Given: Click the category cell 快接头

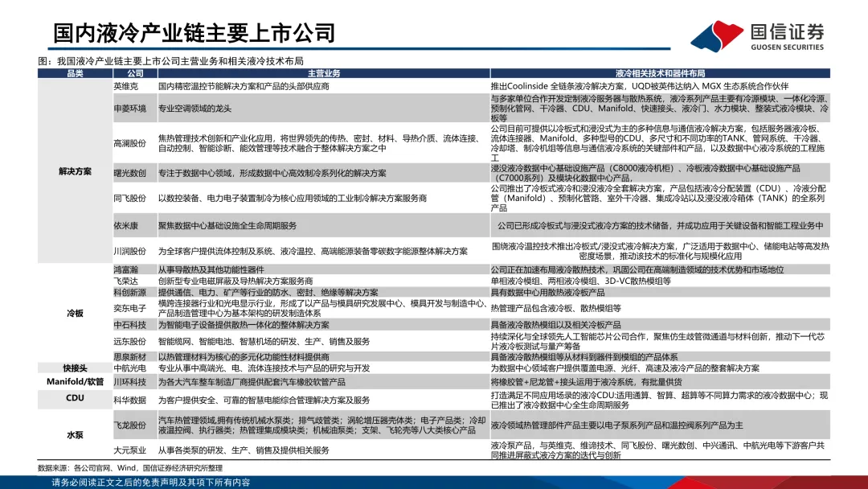Looking at the screenshot, I should [76, 368].
